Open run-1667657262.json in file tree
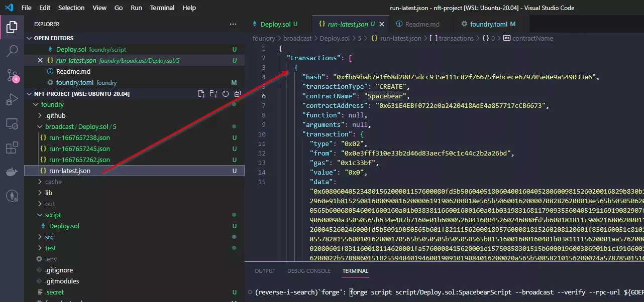Image resolution: width=644 pixels, height=302 pixels. (x=135, y=160)
